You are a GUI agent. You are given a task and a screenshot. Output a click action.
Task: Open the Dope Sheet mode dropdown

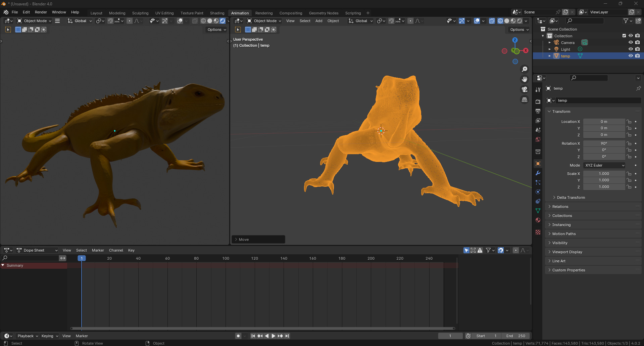(37, 250)
